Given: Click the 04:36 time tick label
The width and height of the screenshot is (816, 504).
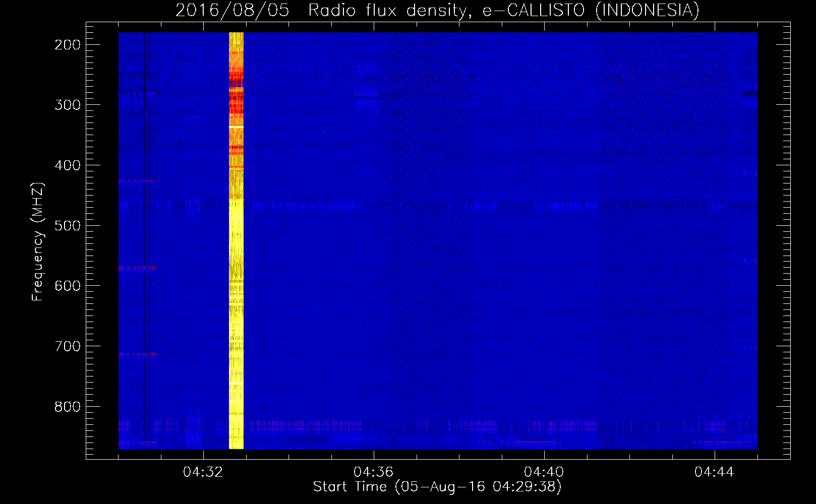Looking at the screenshot, I should (x=374, y=472).
